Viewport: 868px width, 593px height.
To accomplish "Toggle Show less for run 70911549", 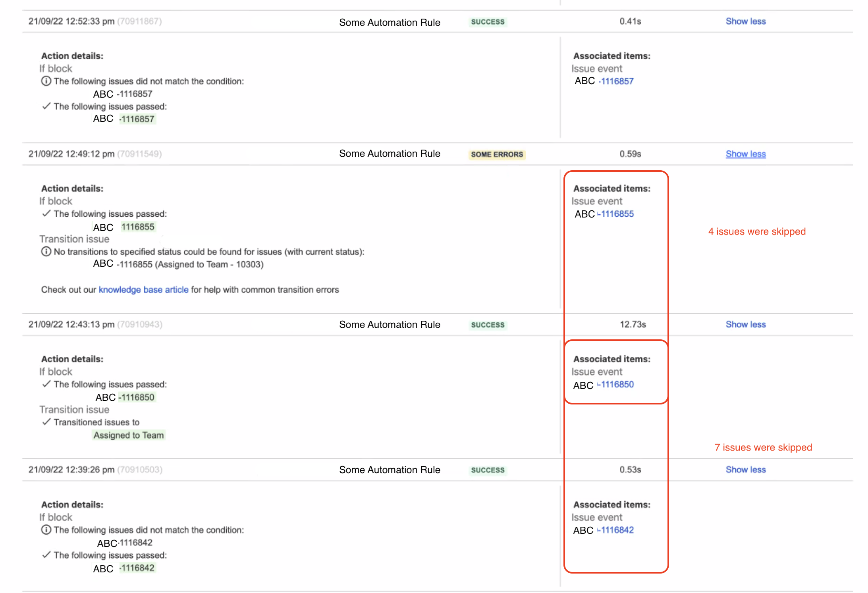I will [743, 154].
